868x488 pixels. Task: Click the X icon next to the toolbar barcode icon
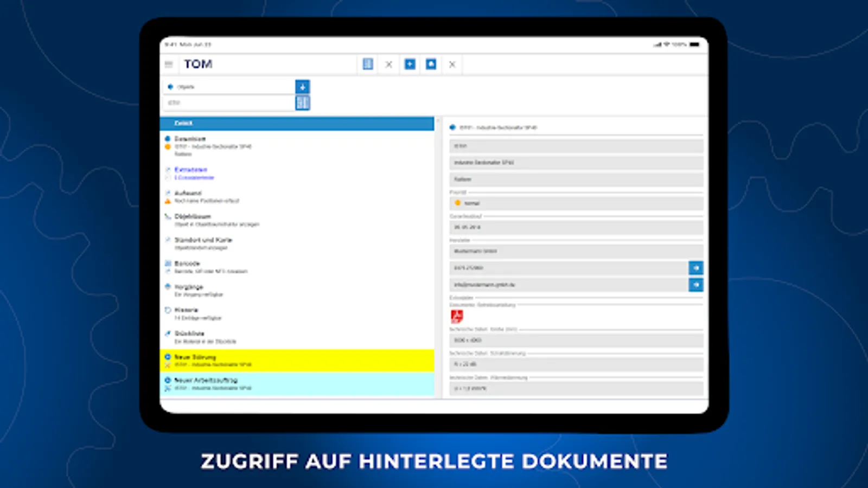[x=389, y=65]
